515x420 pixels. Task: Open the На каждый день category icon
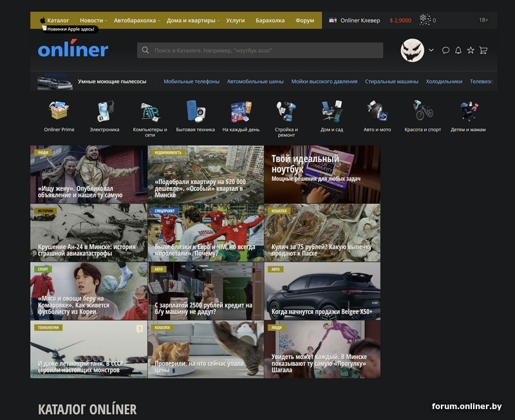(241, 111)
